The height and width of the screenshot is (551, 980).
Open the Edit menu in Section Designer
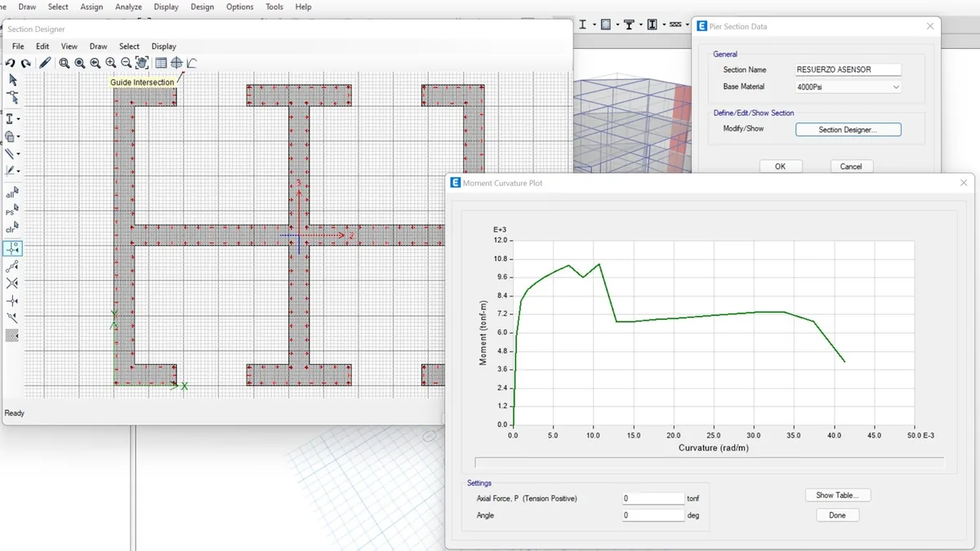pos(42,47)
